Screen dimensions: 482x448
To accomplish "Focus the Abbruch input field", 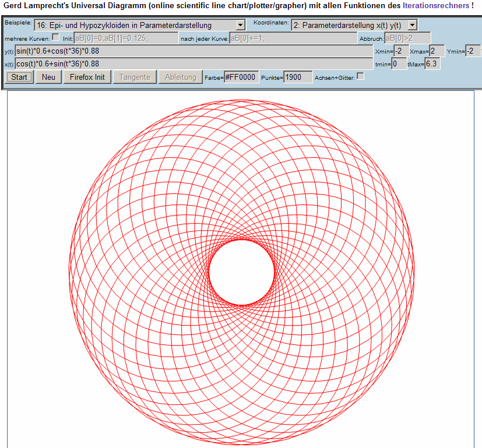I will pos(407,38).
